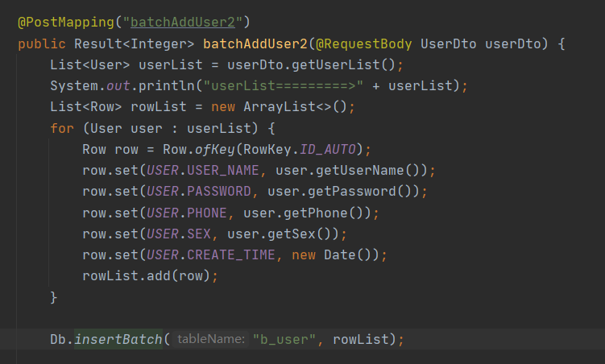Click the "b_user" table name string
The image size is (605, 364).
click(x=284, y=339)
